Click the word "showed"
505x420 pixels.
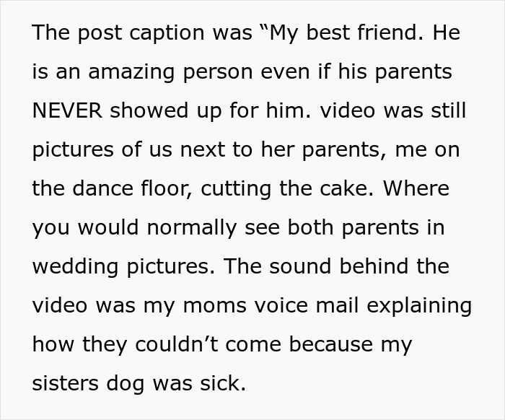click(x=151, y=112)
